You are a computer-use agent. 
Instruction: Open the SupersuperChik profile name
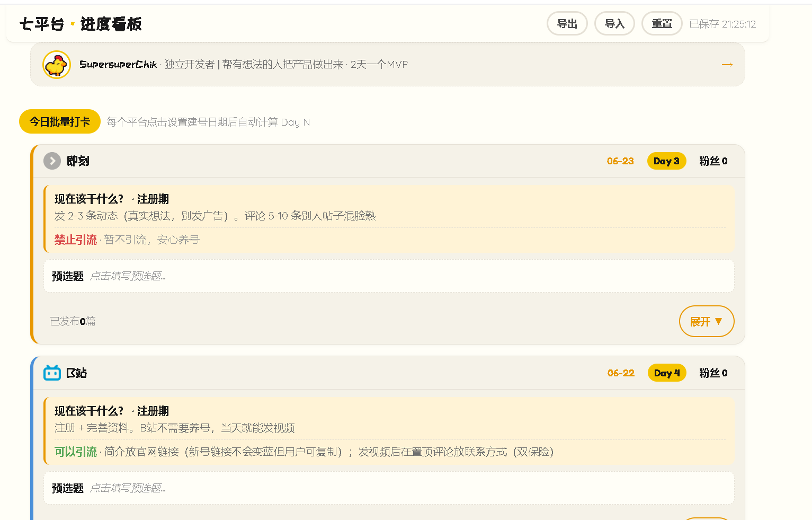point(118,65)
